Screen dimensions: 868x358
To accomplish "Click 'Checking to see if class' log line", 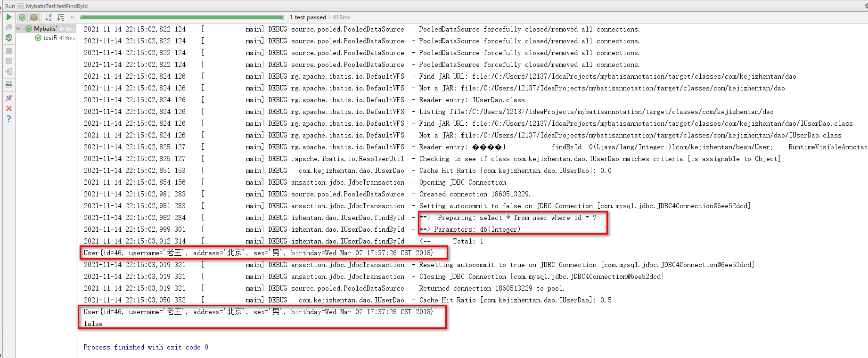I will 599,159.
